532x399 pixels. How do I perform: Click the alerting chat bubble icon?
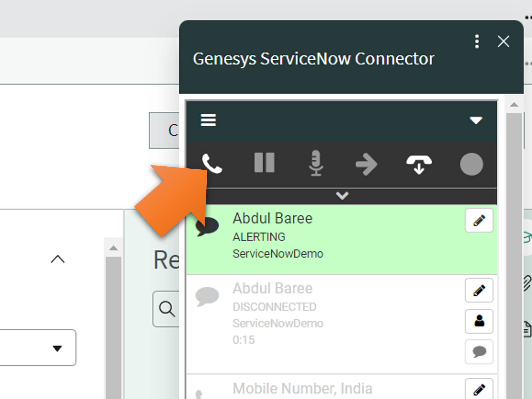[207, 226]
